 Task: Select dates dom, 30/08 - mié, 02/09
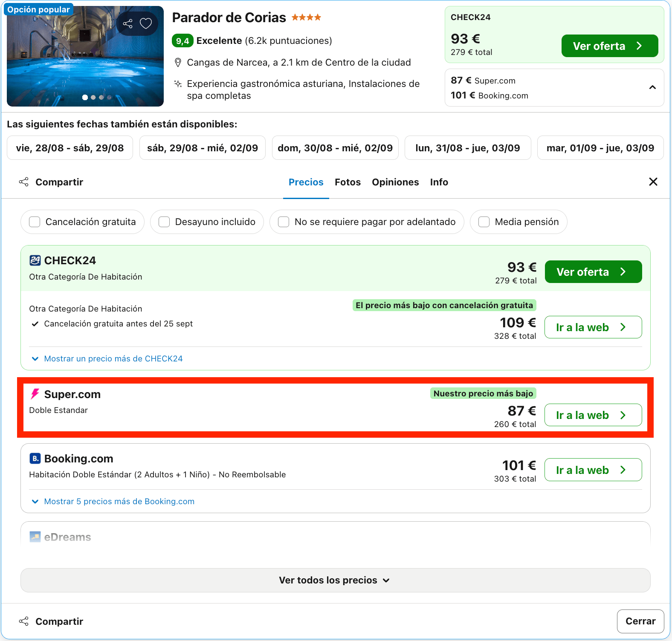coord(335,148)
